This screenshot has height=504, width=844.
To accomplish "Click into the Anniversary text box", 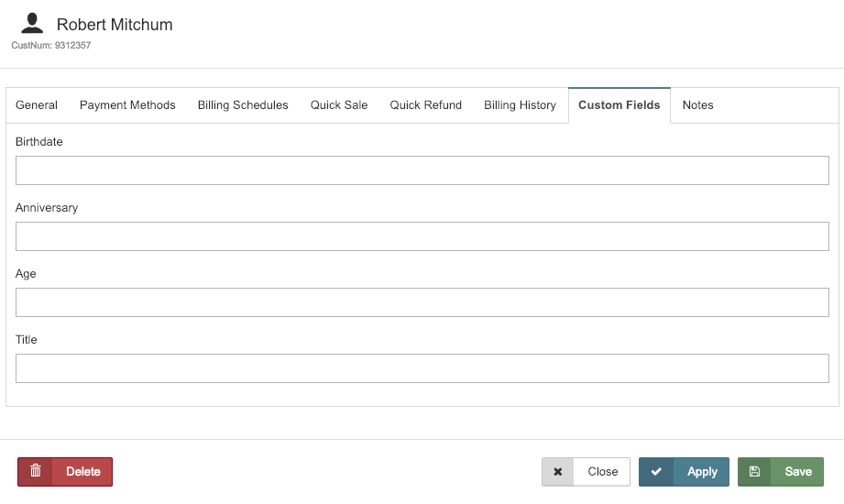I will [x=422, y=236].
